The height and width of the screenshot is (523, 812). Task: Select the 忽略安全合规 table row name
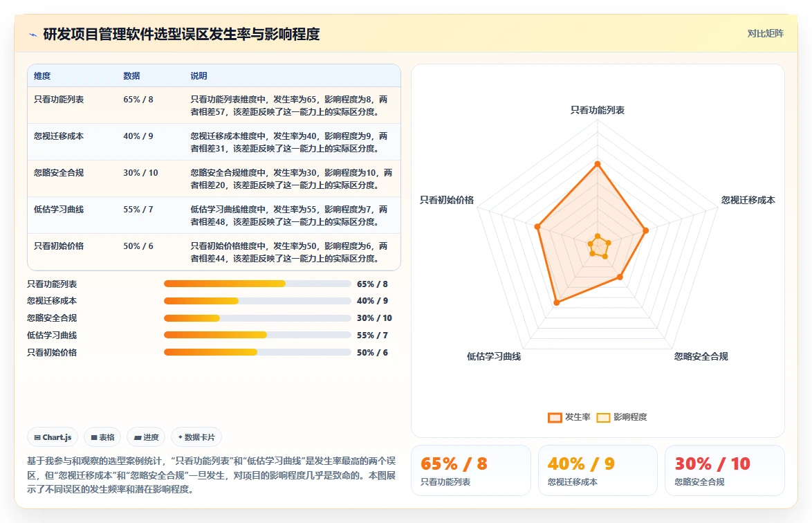point(59,173)
